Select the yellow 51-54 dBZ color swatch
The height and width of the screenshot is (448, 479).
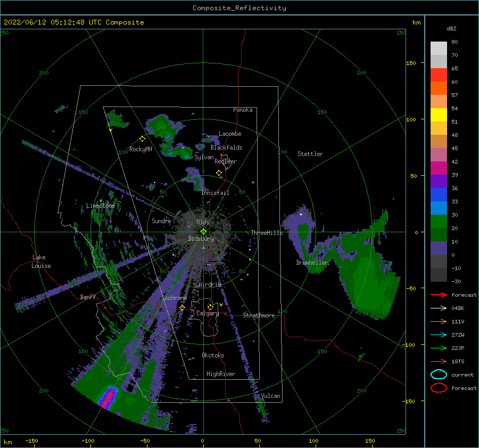tap(439, 115)
